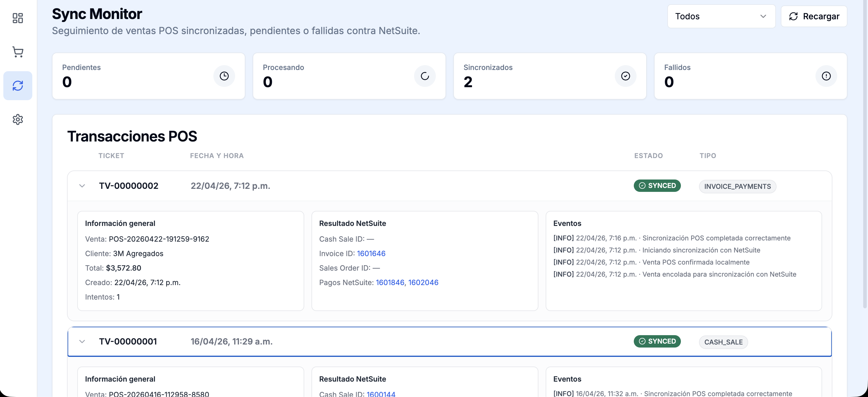Viewport: 868px width, 397px height.
Task: Select ticket number TV-00000002
Action: click(128, 186)
